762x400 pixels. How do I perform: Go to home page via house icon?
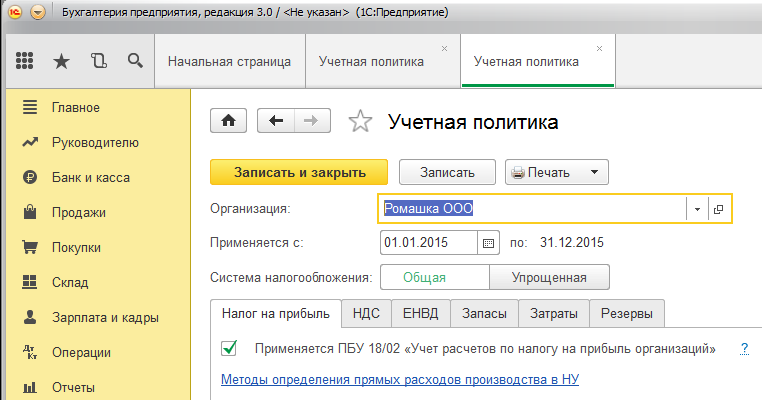pos(228,121)
